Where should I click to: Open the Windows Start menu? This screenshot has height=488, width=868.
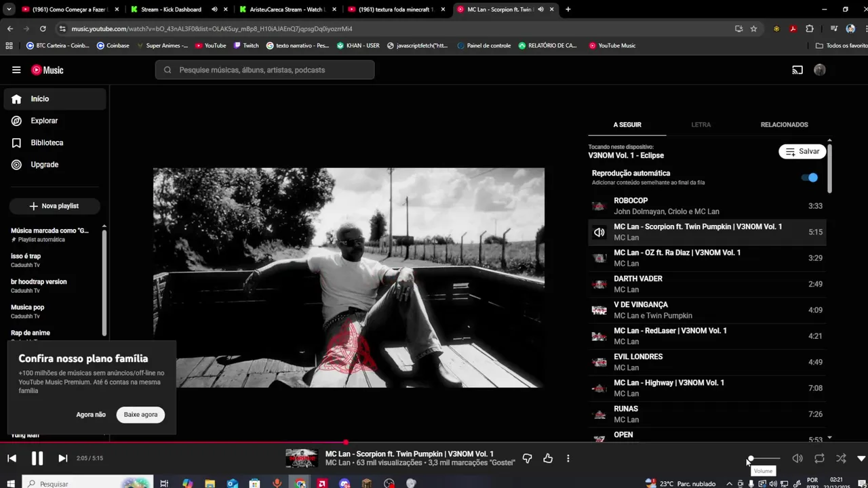point(11,483)
